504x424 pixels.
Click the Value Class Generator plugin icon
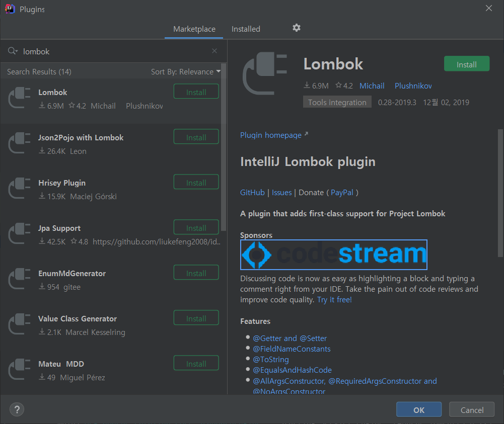click(19, 324)
